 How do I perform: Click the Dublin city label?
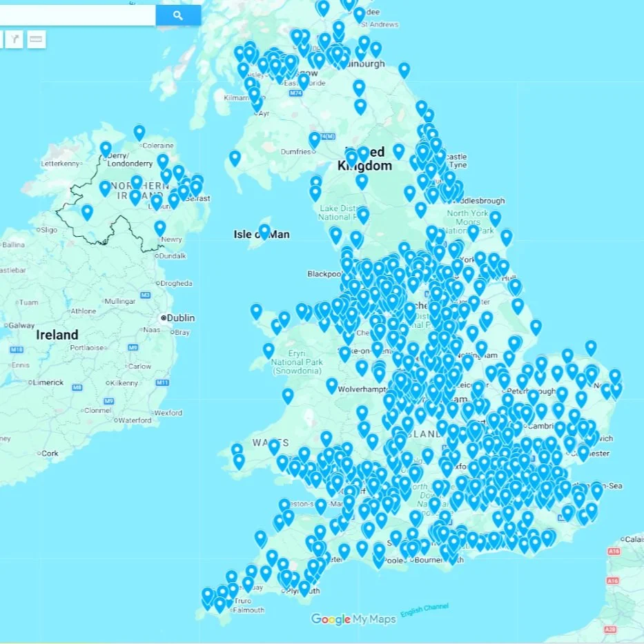(181, 318)
